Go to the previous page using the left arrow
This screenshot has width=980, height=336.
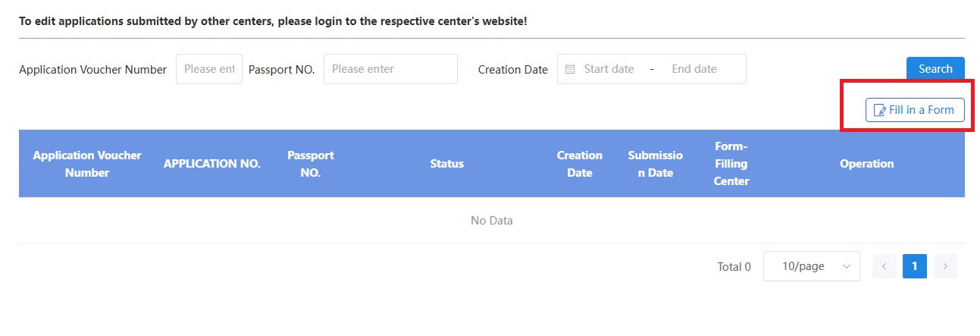(884, 266)
